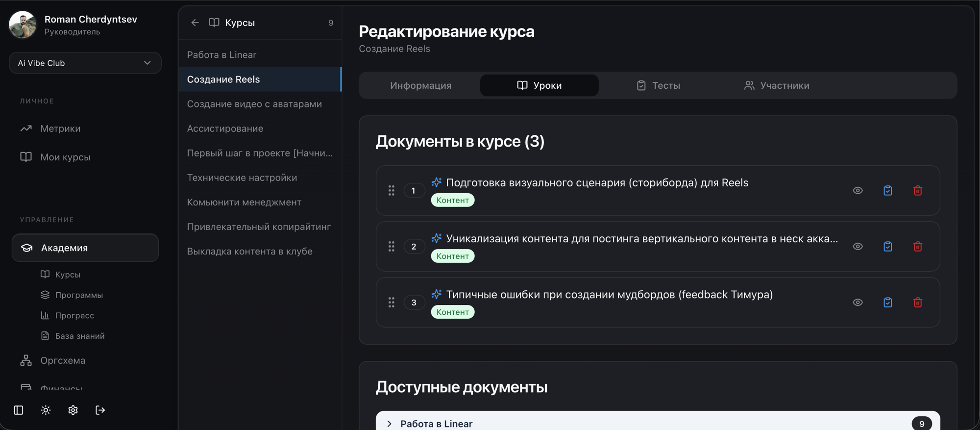Image resolution: width=980 pixels, height=430 pixels.
Task: Click the title Типичные ошибки при создании мудбордов
Action: (x=609, y=294)
